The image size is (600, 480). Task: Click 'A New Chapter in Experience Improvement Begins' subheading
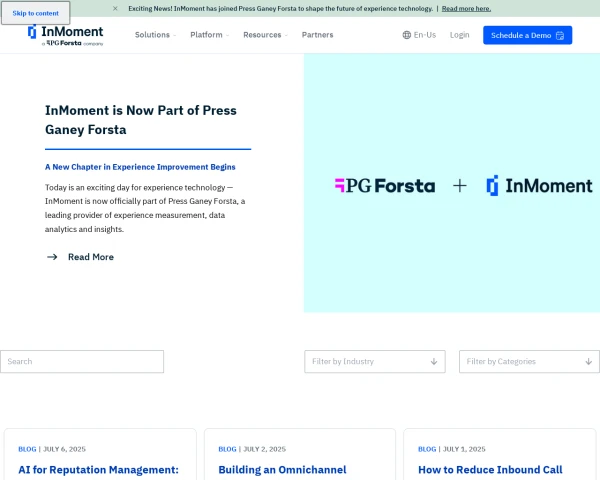140,167
